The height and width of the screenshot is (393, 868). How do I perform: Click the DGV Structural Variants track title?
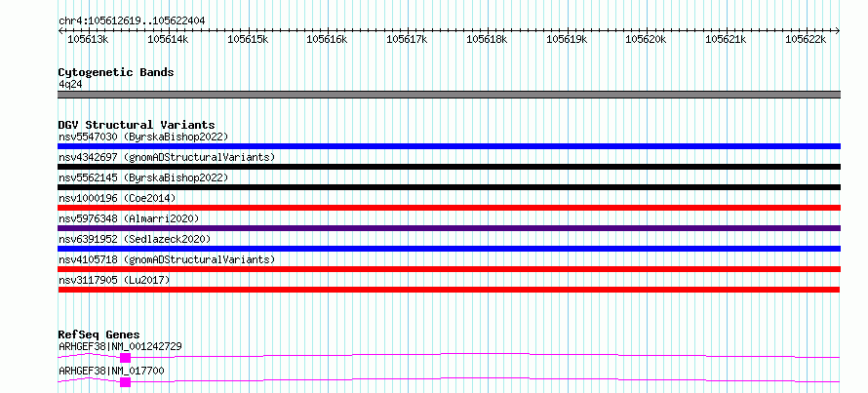[x=137, y=125]
